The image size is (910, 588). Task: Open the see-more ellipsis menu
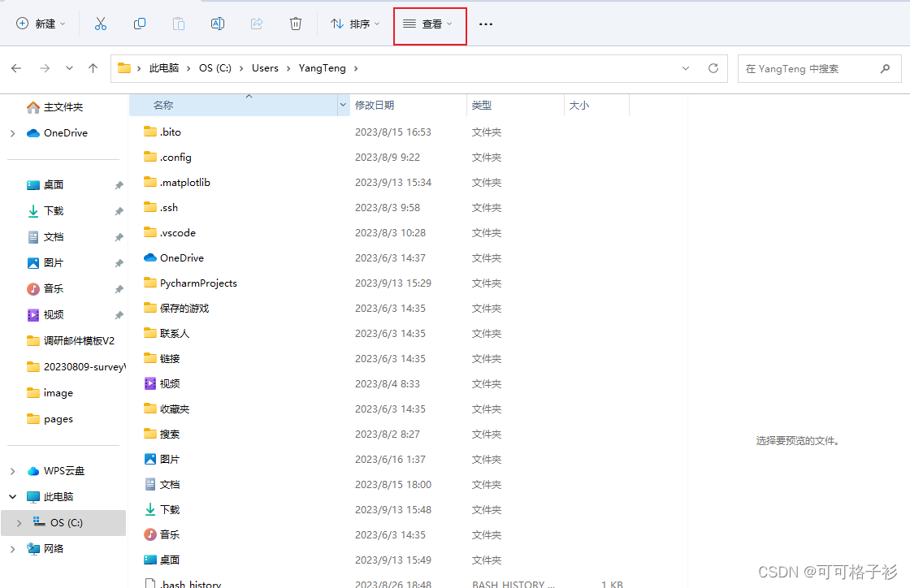(486, 24)
